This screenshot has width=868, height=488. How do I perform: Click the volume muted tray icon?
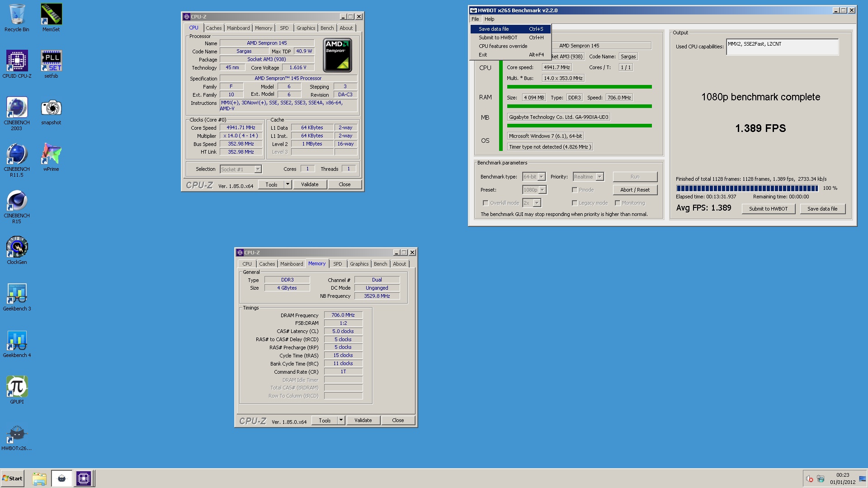(809, 479)
